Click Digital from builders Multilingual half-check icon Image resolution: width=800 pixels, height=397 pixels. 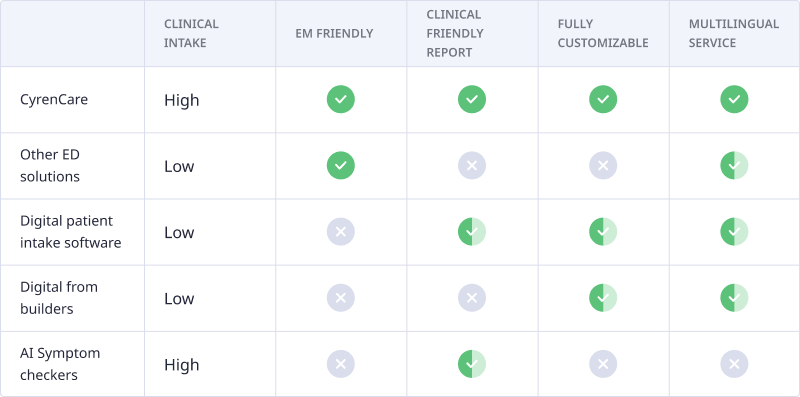[x=734, y=298]
